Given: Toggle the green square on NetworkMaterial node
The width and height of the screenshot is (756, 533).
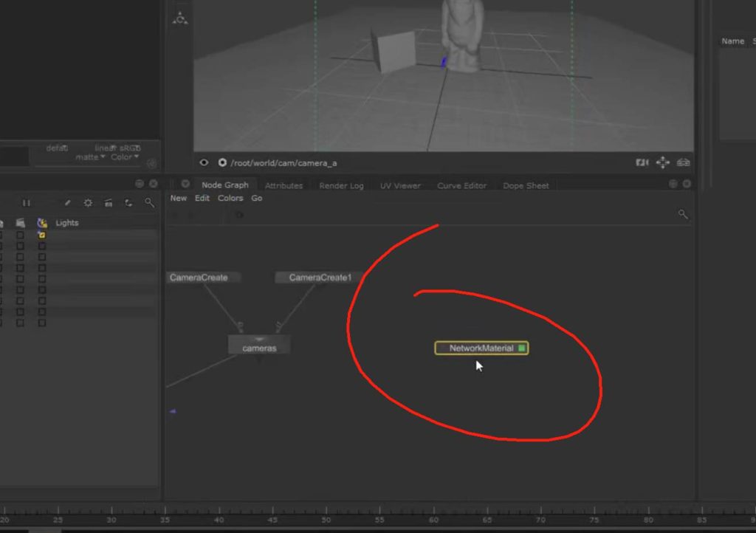Looking at the screenshot, I should (521, 348).
